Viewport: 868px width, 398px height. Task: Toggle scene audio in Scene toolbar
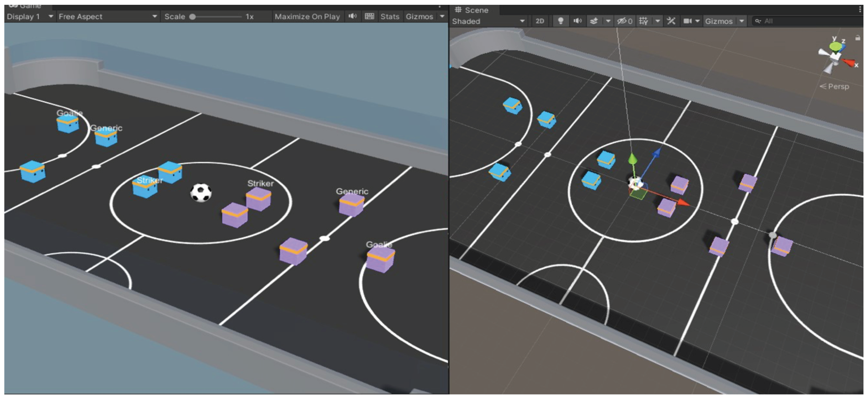tap(577, 21)
